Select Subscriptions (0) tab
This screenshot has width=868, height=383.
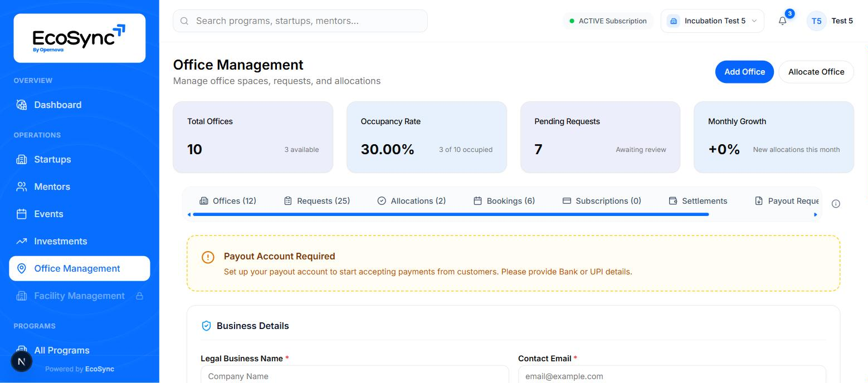click(602, 201)
